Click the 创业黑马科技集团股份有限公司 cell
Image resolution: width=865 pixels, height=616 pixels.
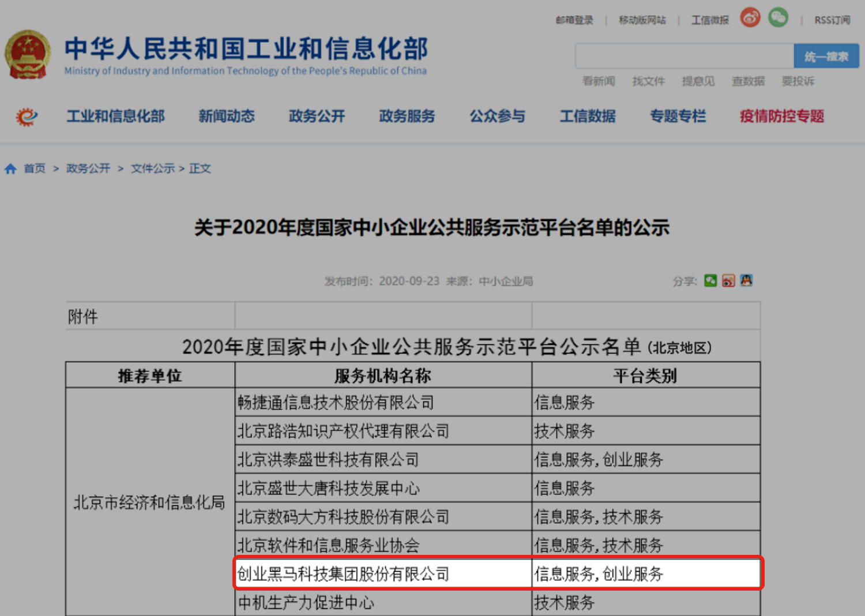[x=383, y=573]
